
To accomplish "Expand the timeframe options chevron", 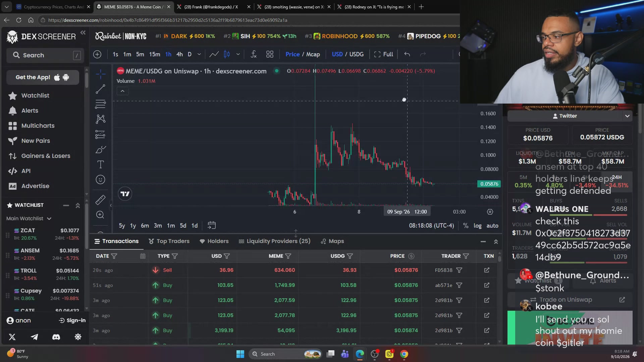I will (199, 54).
